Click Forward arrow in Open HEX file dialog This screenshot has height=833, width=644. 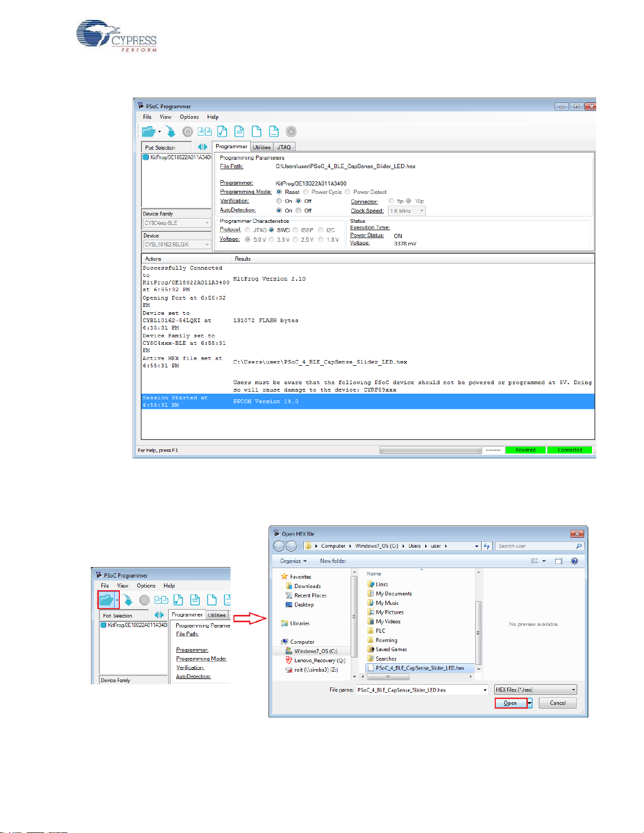pos(291,546)
